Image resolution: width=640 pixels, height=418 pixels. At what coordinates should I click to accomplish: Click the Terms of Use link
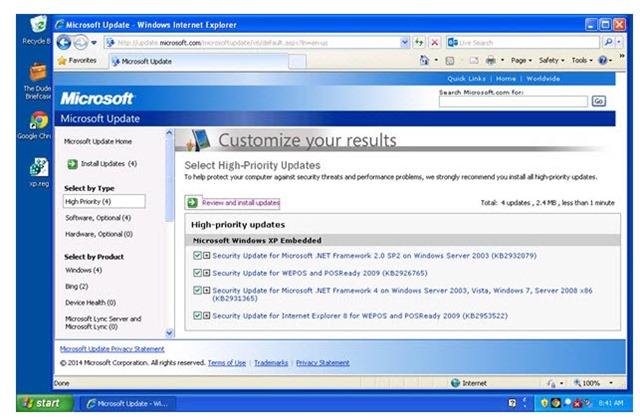click(x=227, y=363)
